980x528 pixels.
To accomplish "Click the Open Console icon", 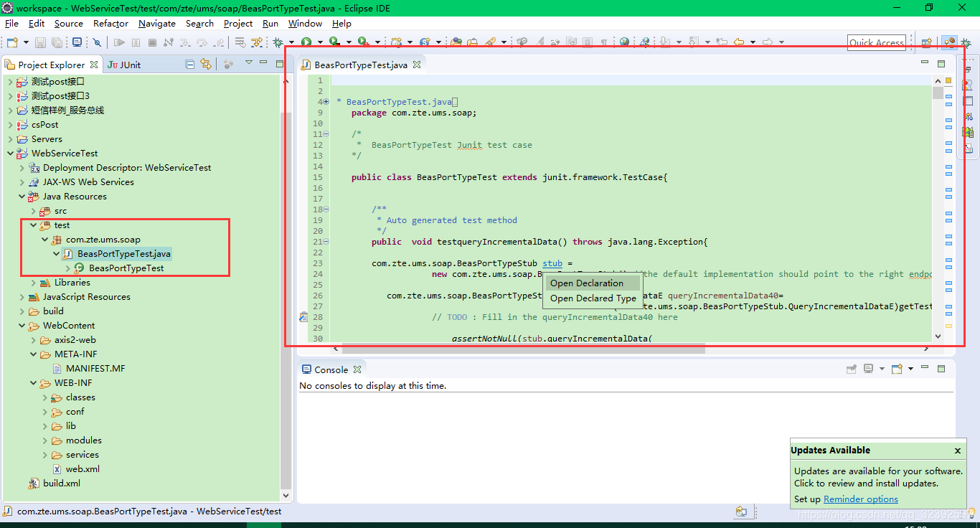I will click(897, 369).
